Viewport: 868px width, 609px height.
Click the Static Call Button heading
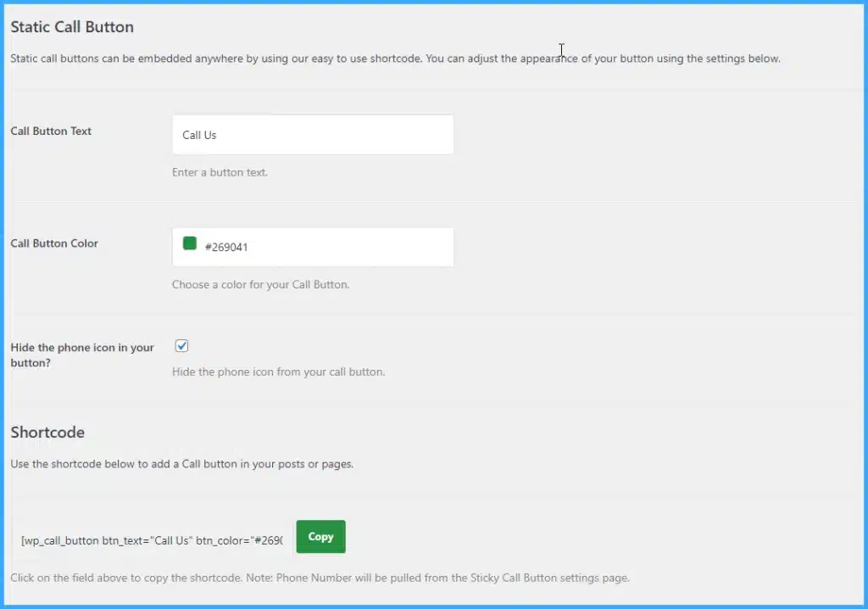[72, 27]
